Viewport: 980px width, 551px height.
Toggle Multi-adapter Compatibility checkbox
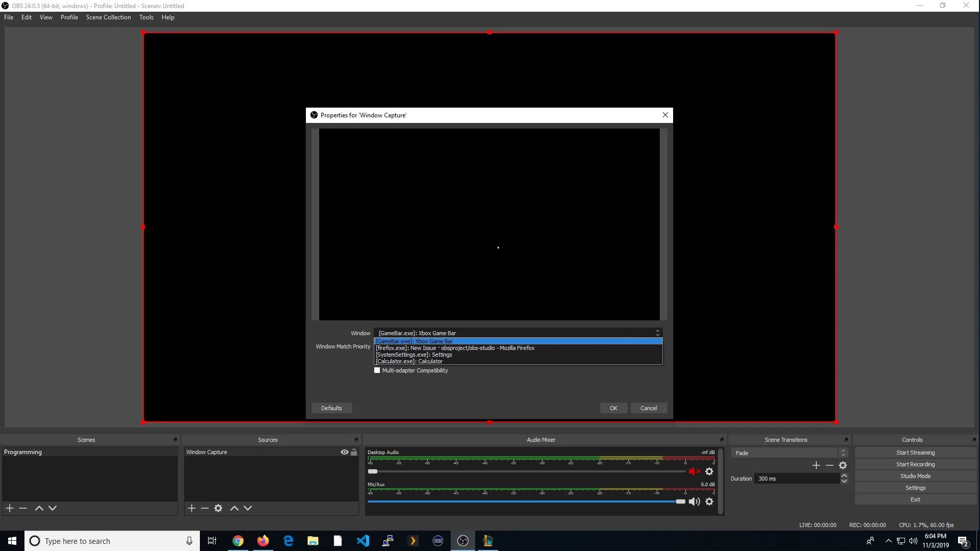coord(377,370)
